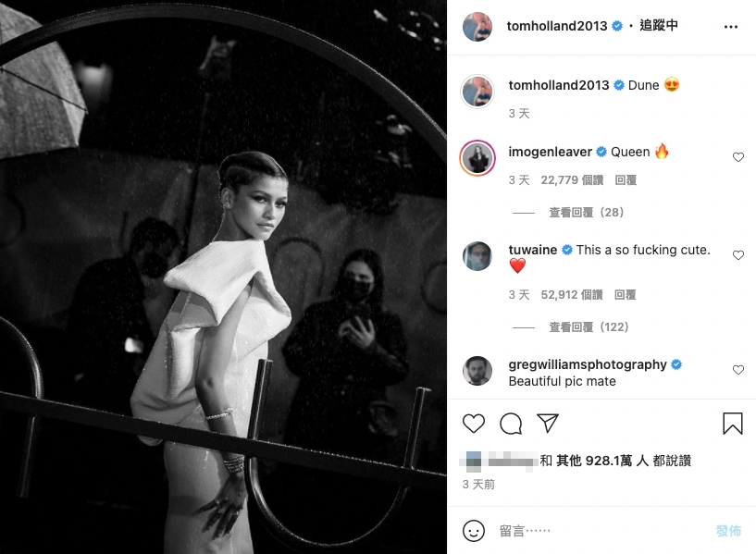This screenshot has height=554, width=756.
Task: Open gregwilliamsphotography's profile
Action: click(588, 364)
